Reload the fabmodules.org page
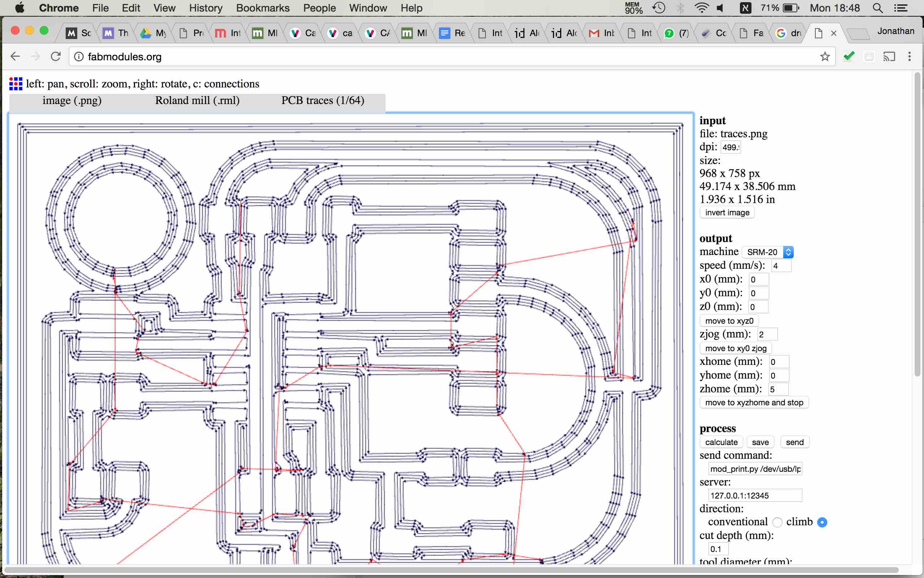 [56, 57]
